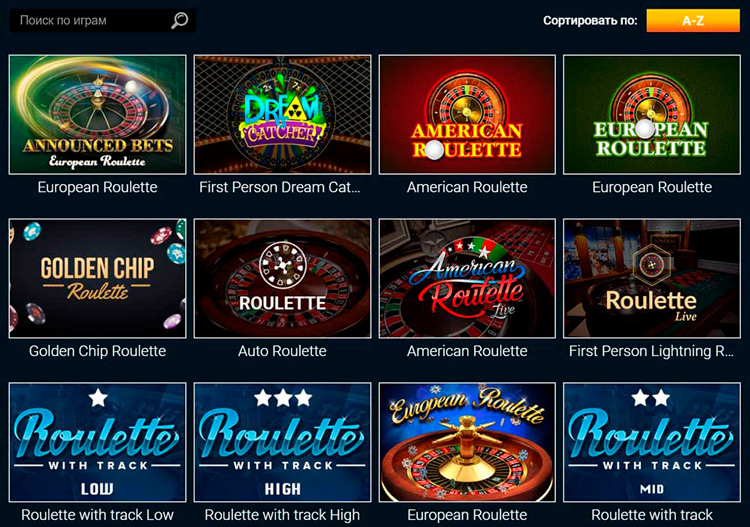The image size is (750, 527).
Task: Click the 'Auto Roulette' caption text
Action: click(282, 351)
